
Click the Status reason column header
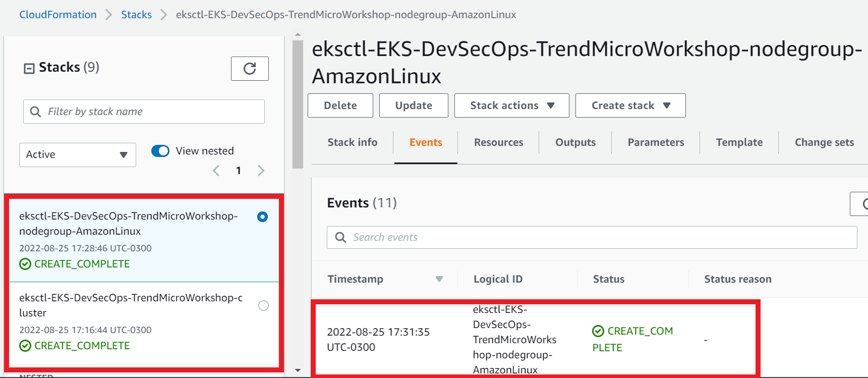click(x=738, y=279)
